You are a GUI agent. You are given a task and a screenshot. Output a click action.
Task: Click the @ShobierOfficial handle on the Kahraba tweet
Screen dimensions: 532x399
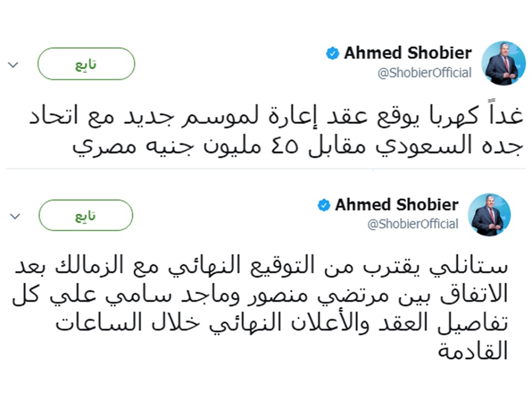coord(424,73)
